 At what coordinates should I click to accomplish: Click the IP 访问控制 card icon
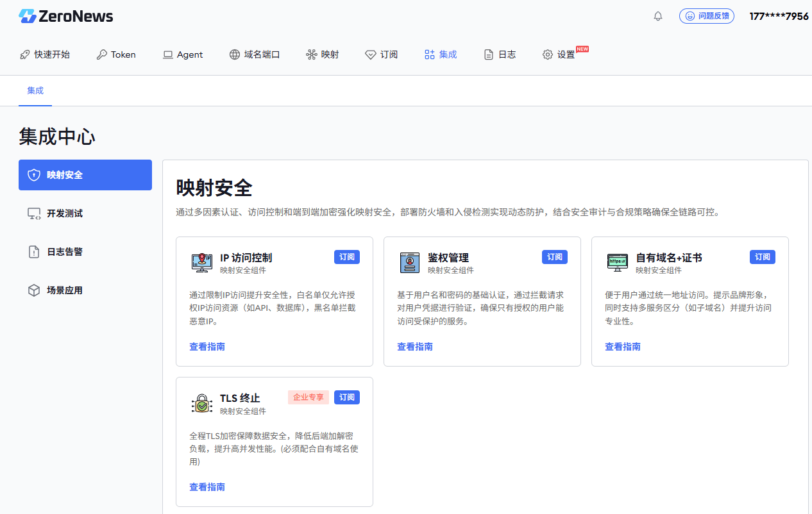coord(202,263)
